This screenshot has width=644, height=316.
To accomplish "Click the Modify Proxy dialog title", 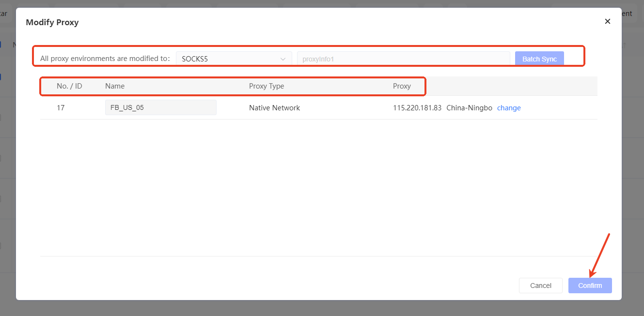I will (52, 22).
